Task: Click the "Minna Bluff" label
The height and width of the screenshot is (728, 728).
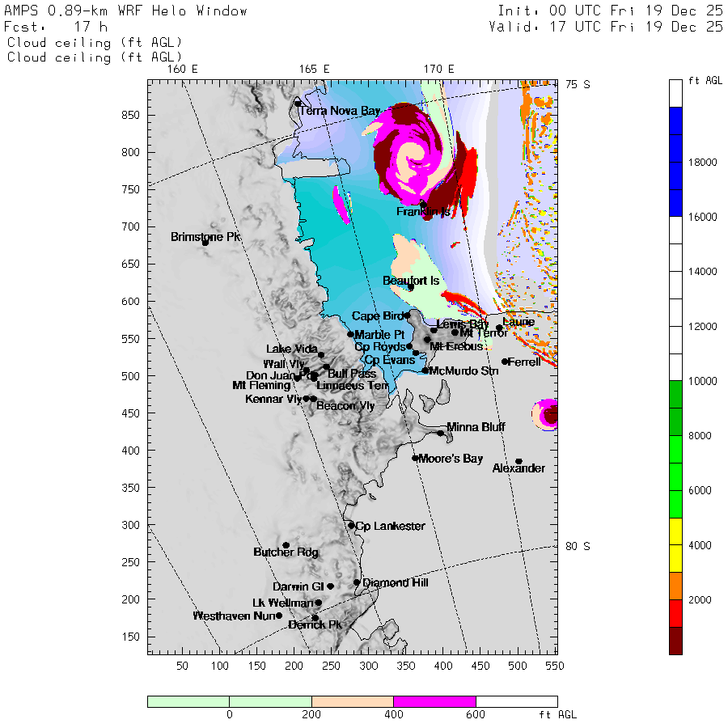Action: [x=476, y=427]
